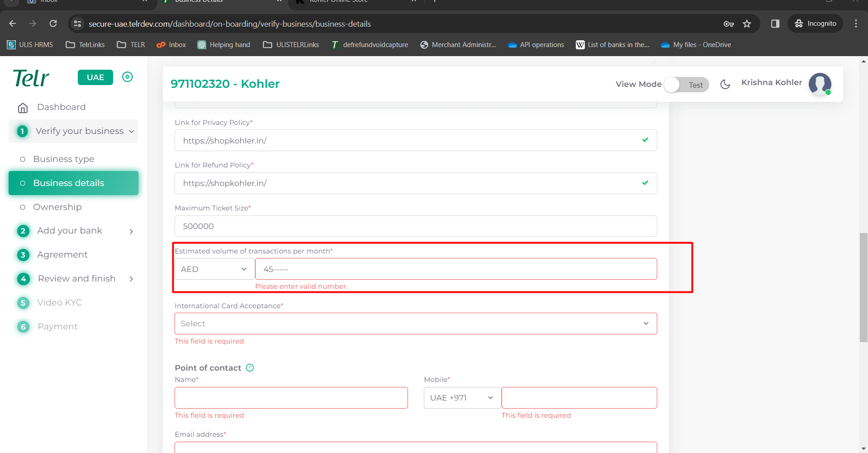This screenshot has width=868, height=453.
Task: Reload the current page
Action: 53,24
